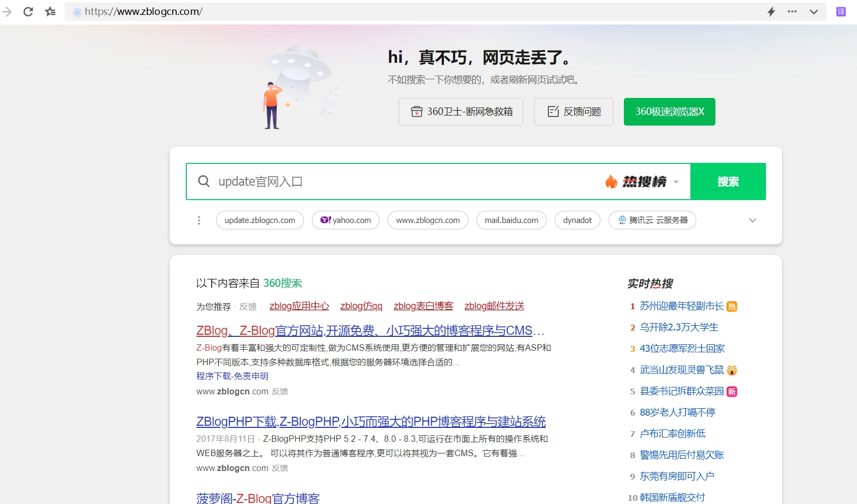Open hot search 警惕先用后付易欠账

(682, 455)
